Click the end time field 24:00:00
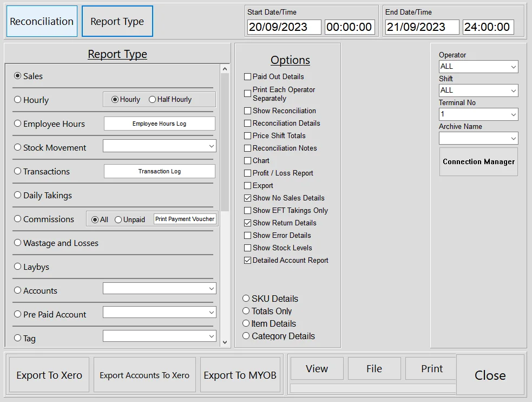 click(x=488, y=27)
